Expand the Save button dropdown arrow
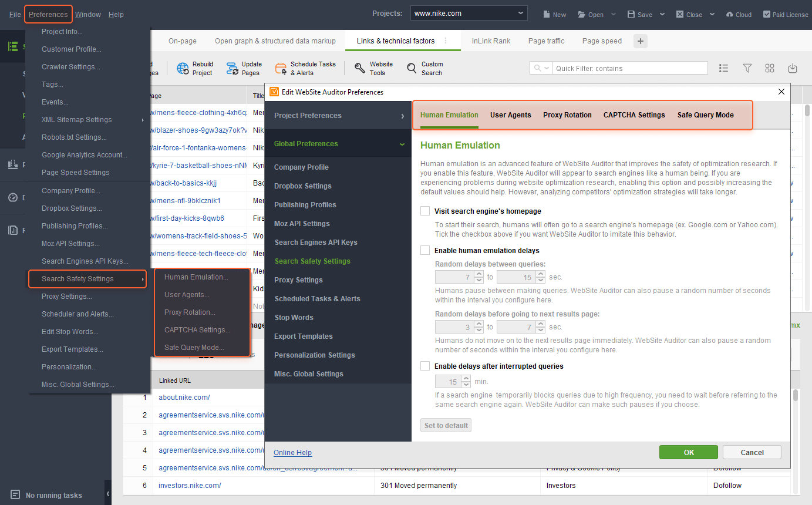The image size is (812, 505). click(662, 14)
